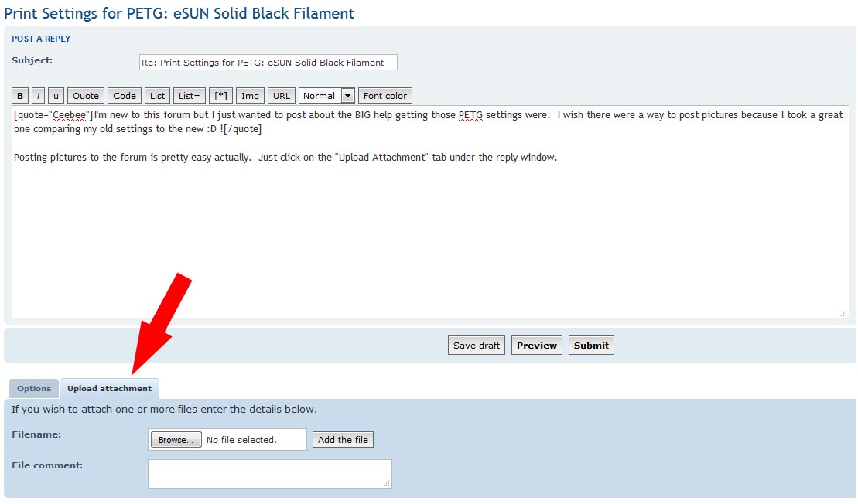Submit the forum reply

pos(591,346)
